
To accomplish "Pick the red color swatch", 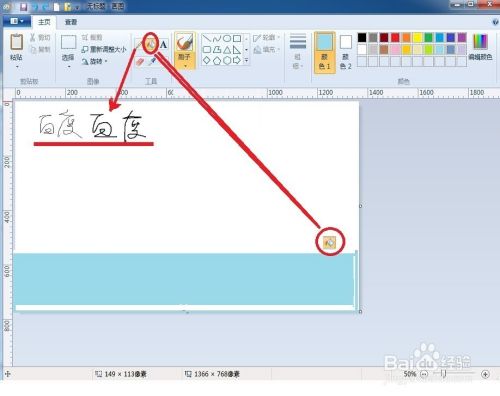I will click(395, 38).
